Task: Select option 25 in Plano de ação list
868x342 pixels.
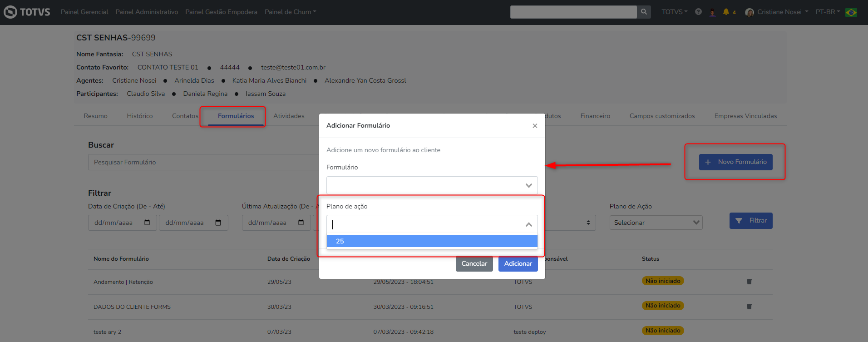Action: tap(432, 241)
